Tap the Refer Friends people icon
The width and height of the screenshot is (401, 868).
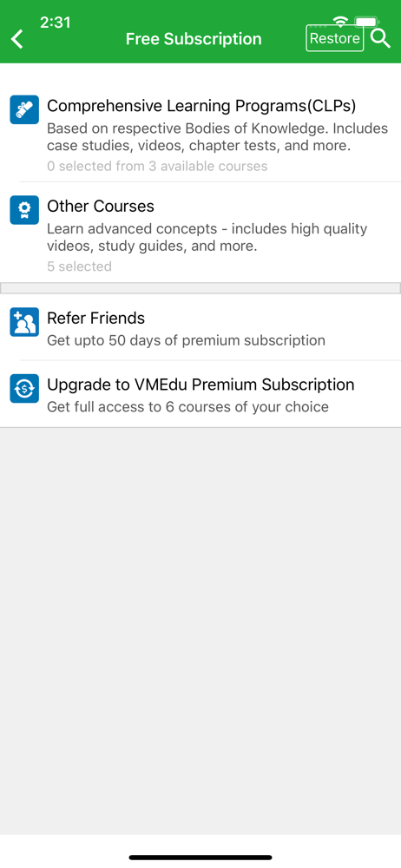pos(24,322)
